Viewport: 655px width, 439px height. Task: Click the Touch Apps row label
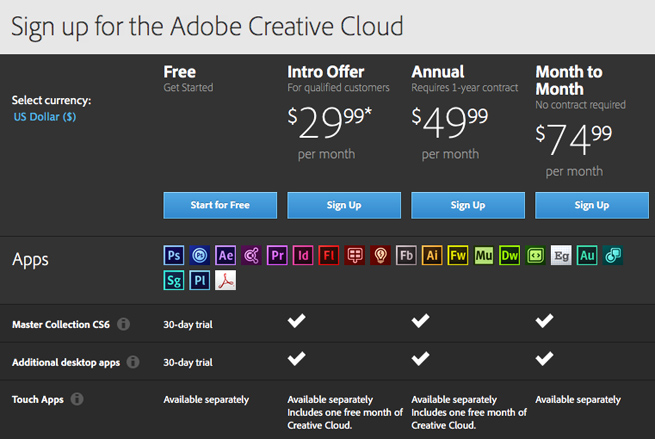(x=38, y=399)
